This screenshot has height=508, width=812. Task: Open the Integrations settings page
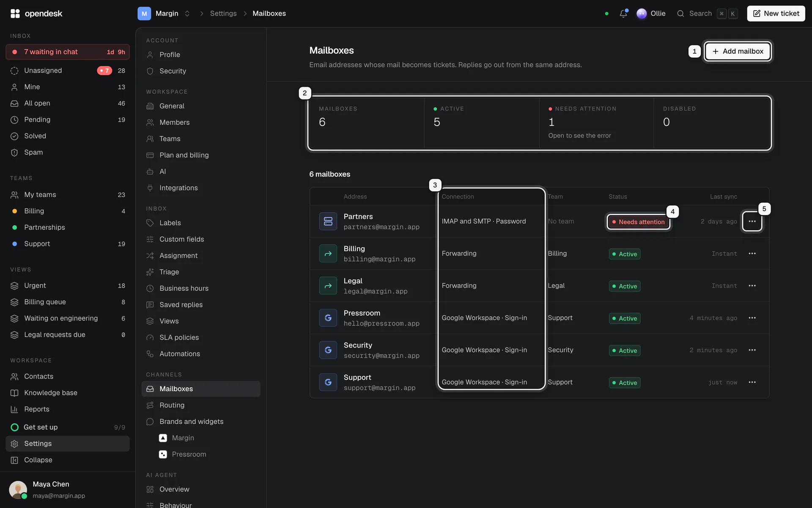pyautogui.click(x=201, y=188)
